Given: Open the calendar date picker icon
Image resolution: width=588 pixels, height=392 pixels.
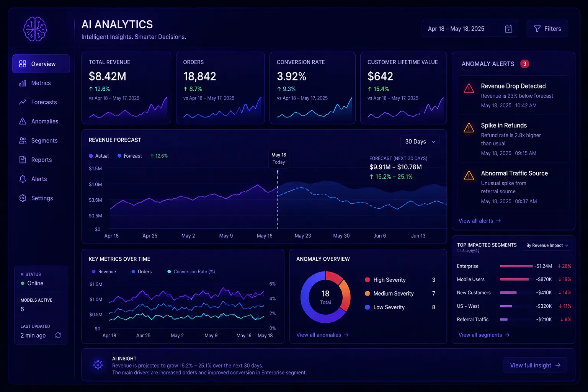Looking at the screenshot, I should [x=509, y=29].
